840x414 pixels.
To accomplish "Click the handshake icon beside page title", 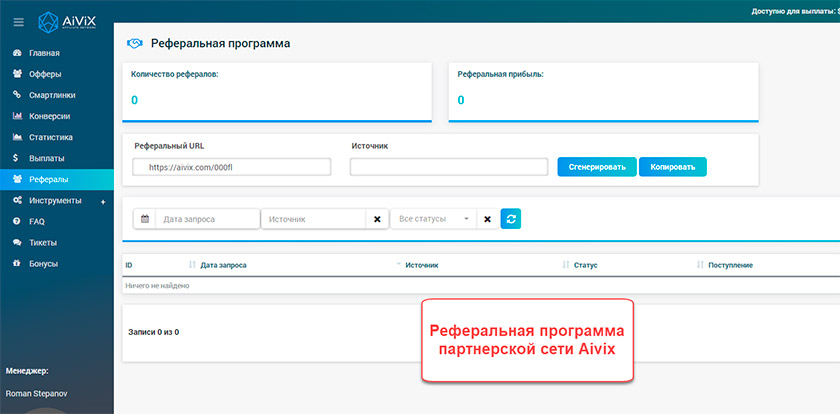I will [x=134, y=44].
